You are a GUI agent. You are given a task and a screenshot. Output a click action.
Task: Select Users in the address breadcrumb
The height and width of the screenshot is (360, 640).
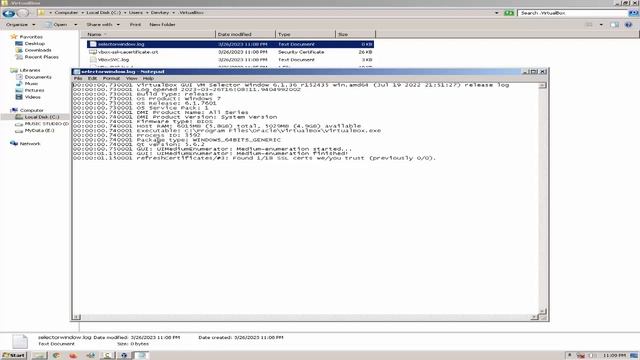tap(136, 13)
